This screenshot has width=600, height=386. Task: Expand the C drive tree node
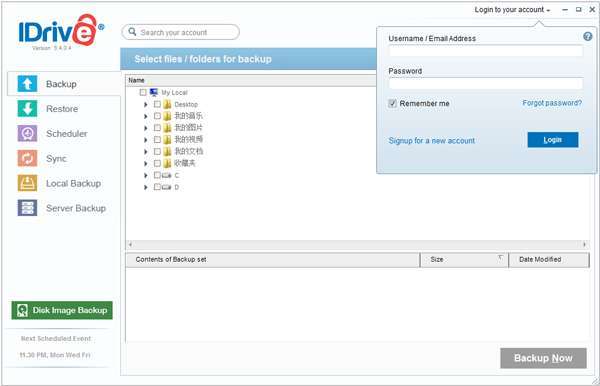[145, 176]
